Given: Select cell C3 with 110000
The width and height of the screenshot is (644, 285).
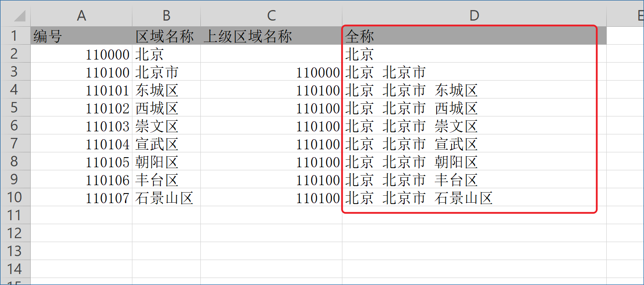Looking at the screenshot, I should [271, 71].
